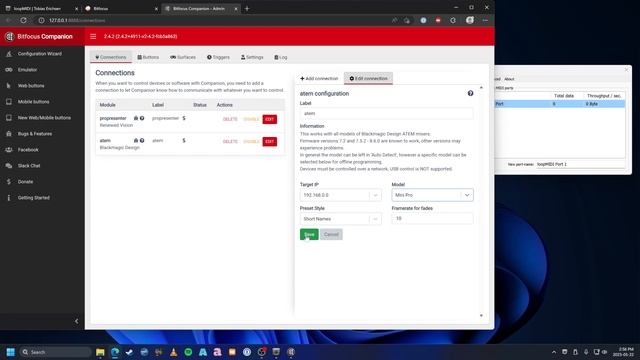Switch to the Bitfocus browser tab
This screenshot has width=640, height=360.
[x=121, y=9]
